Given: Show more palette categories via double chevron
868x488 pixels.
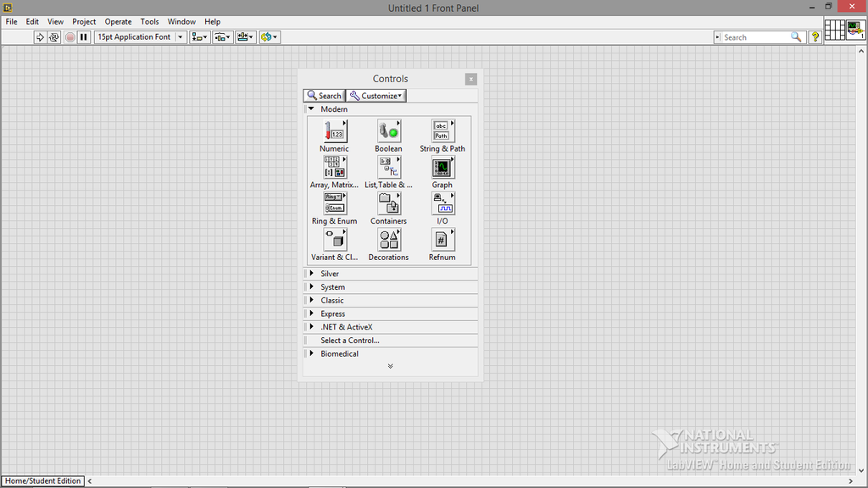Looking at the screenshot, I should click(390, 366).
